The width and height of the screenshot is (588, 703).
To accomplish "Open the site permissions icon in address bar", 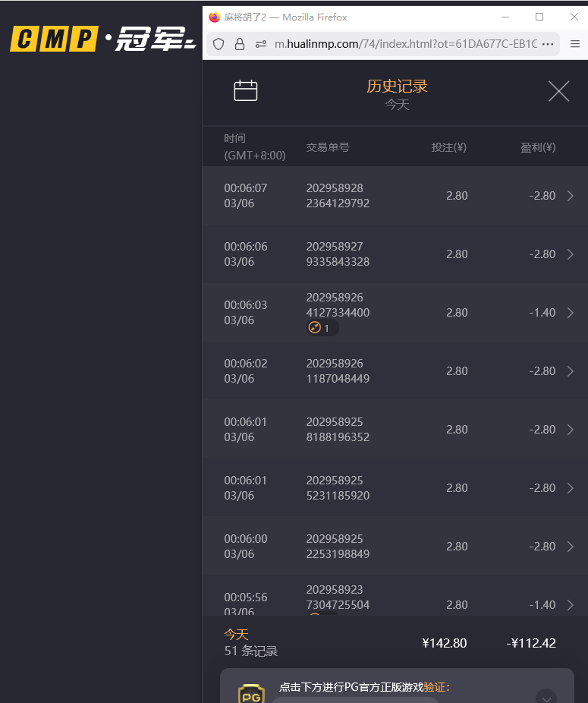I will (x=260, y=44).
